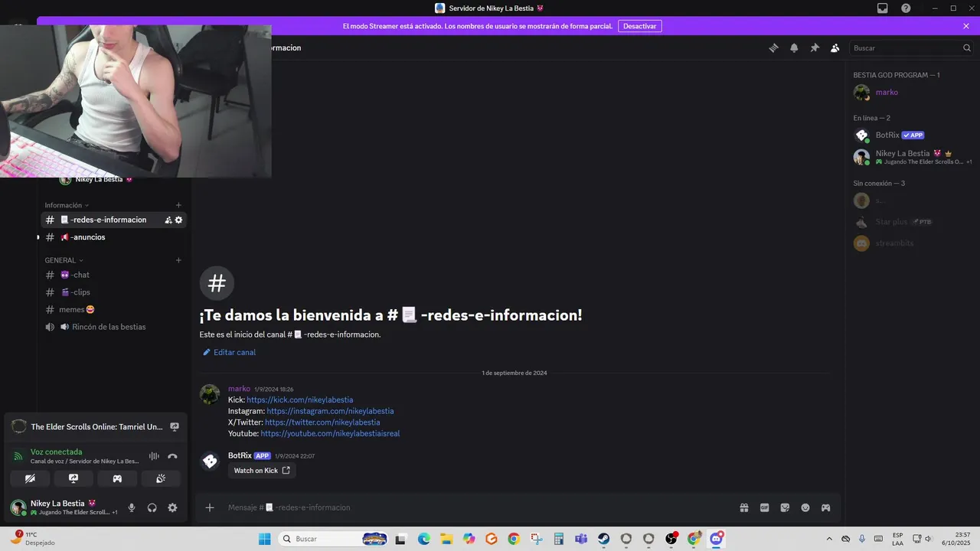980x551 pixels.
Task: Open notification settings bell icon
Action: (794, 47)
